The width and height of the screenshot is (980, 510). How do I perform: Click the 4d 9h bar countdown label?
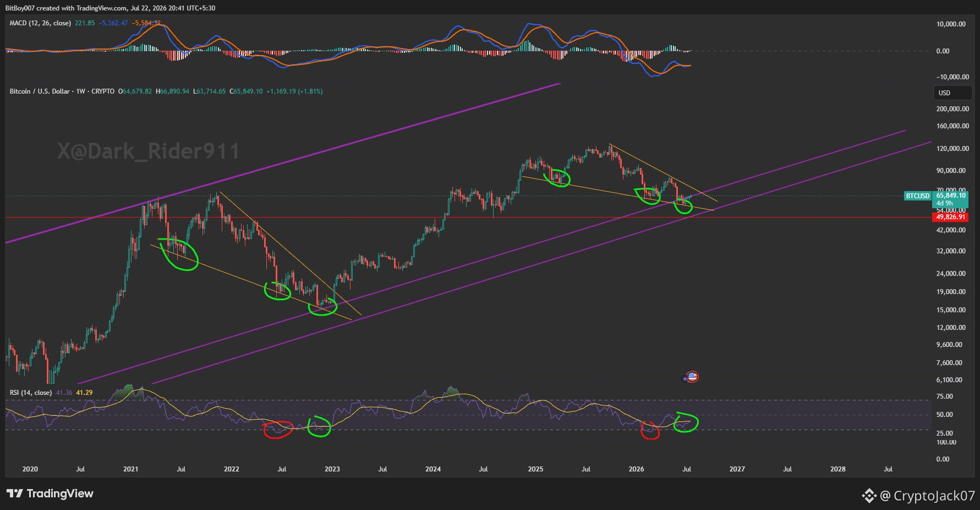coord(944,203)
